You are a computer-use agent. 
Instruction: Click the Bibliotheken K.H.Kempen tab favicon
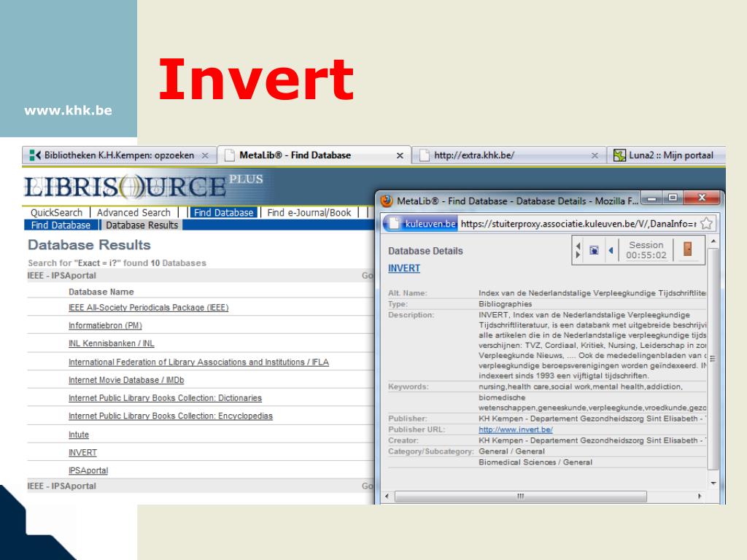point(35,155)
